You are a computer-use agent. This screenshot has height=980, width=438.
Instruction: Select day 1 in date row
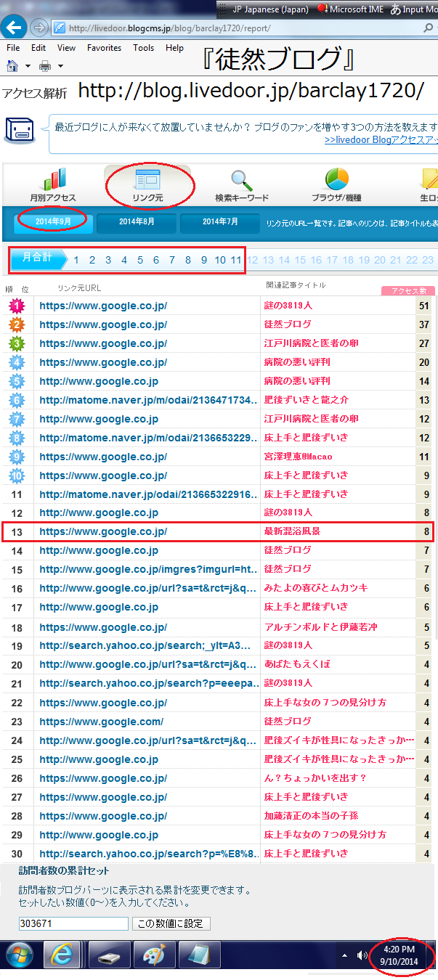(76, 260)
